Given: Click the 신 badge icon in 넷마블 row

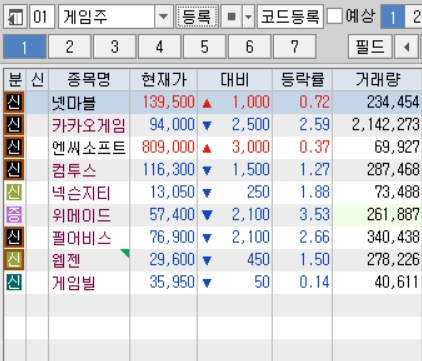Looking at the screenshot, I should tap(14, 102).
